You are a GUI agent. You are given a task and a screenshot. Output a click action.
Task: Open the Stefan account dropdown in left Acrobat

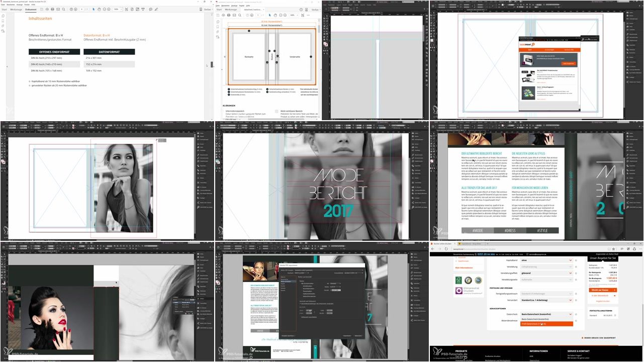tap(208, 10)
